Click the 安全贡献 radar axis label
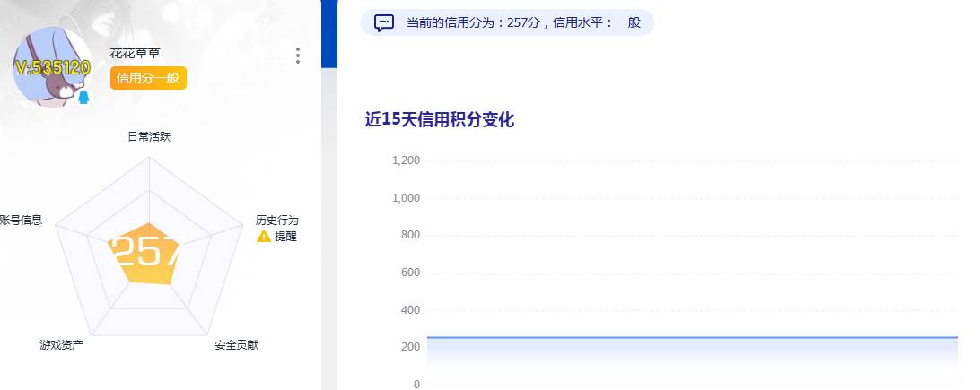Image resolution: width=980 pixels, height=390 pixels. click(236, 345)
